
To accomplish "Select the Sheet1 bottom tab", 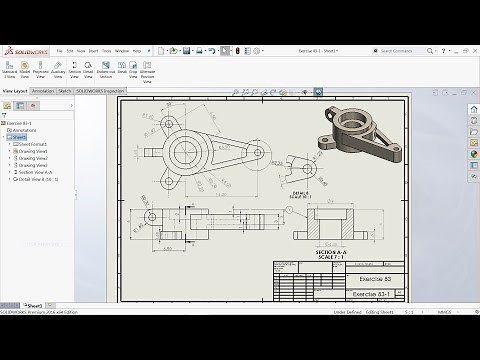I will pos(33,305).
